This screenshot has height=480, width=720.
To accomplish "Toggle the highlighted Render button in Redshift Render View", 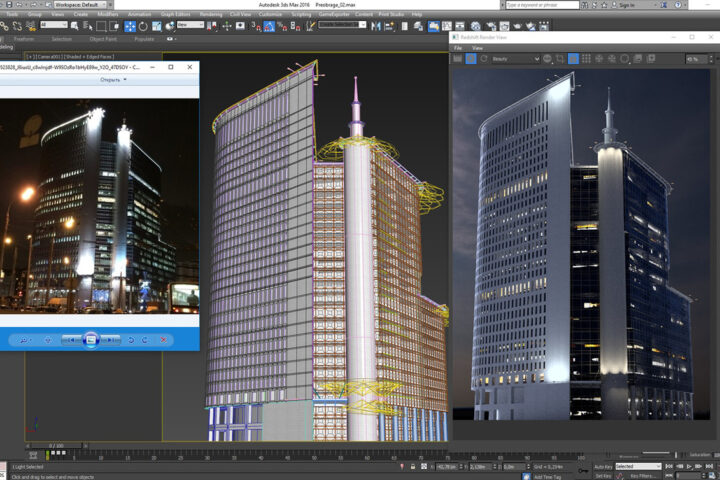I will 471,59.
